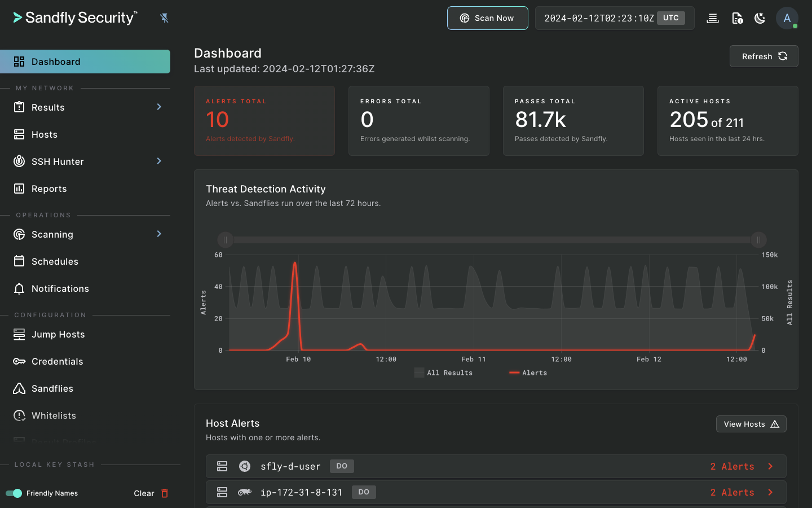Open ip-172-31-8-131 alerts chevron
The image size is (812, 508).
click(770, 492)
